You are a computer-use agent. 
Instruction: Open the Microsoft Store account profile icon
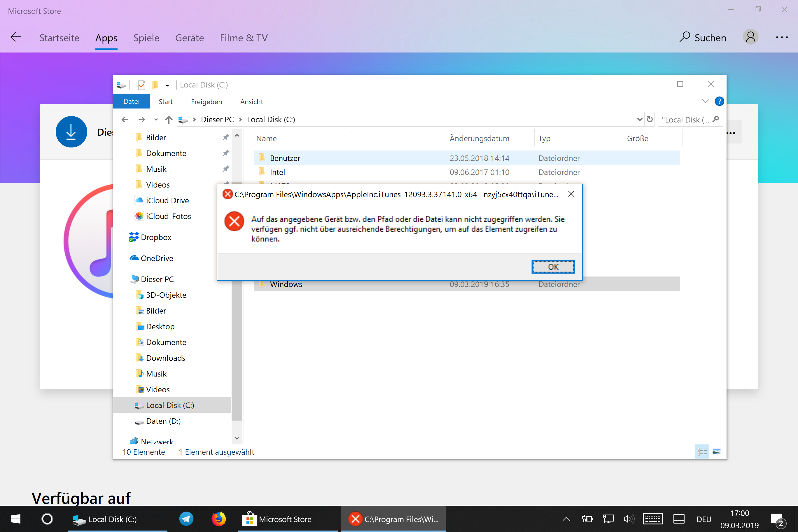pos(750,37)
